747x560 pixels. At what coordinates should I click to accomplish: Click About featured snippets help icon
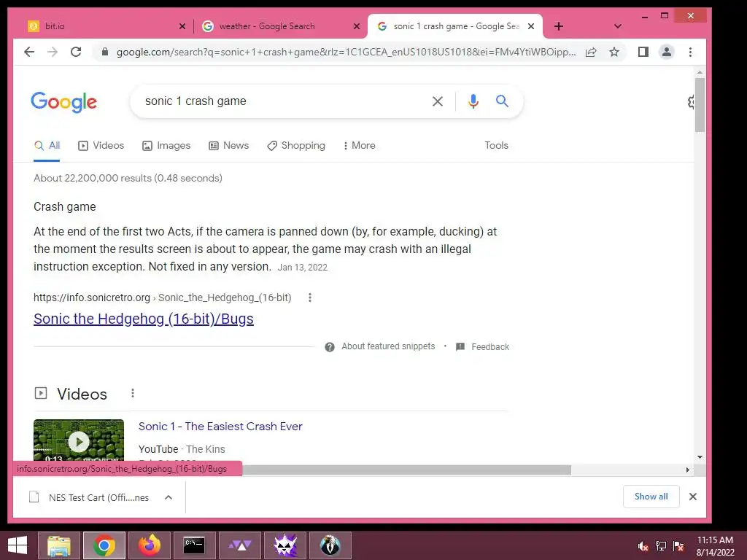pos(330,346)
